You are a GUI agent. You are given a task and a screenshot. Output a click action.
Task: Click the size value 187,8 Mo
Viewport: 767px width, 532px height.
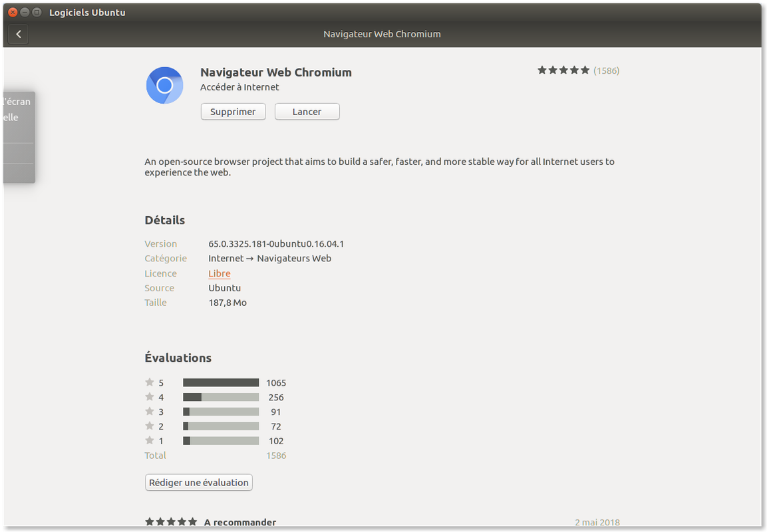pyautogui.click(x=228, y=303)
